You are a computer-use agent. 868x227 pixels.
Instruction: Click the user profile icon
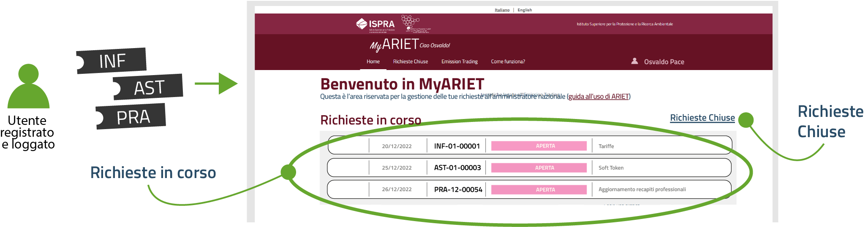pos(634,61)
